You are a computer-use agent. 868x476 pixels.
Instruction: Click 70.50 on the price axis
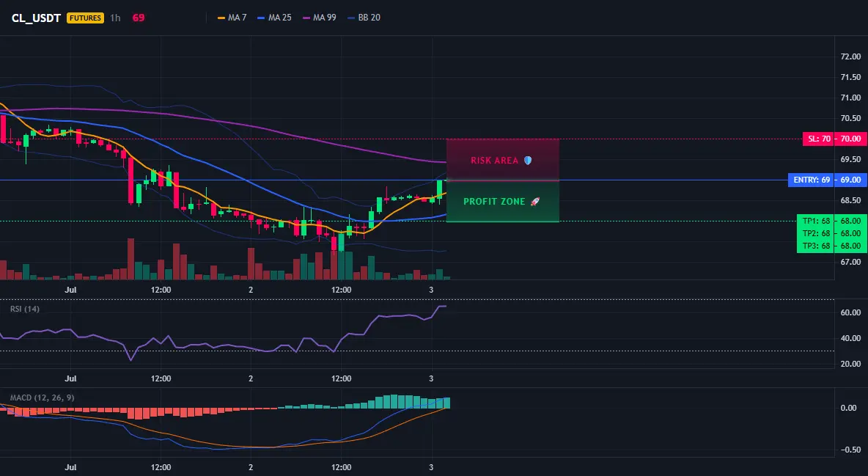pos(851,118)
